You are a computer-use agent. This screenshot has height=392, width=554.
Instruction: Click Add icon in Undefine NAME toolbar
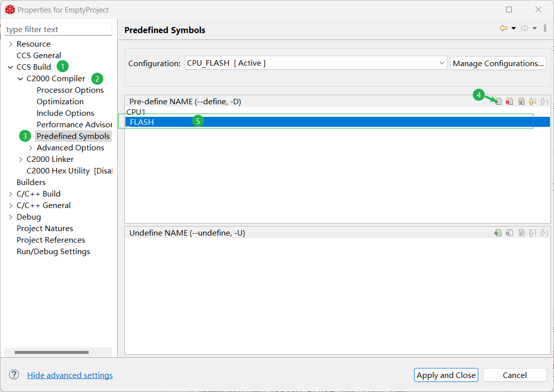pos(498,233)
